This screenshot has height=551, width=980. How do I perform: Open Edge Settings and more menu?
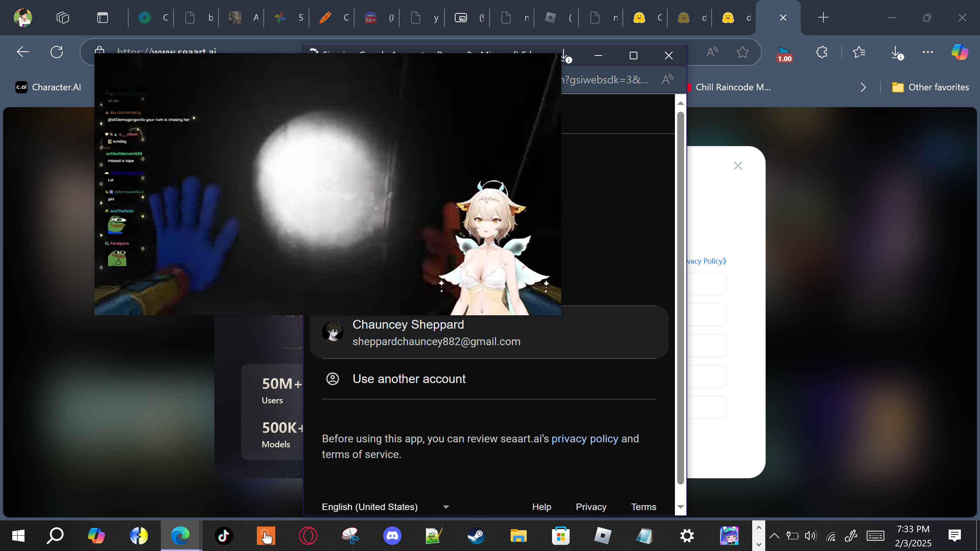point(928,52)
